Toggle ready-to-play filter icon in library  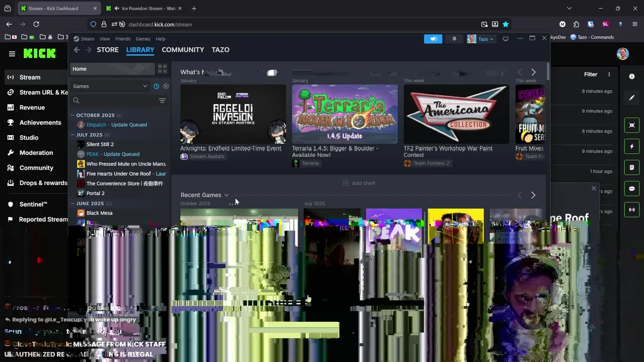(x=166, y=86)
